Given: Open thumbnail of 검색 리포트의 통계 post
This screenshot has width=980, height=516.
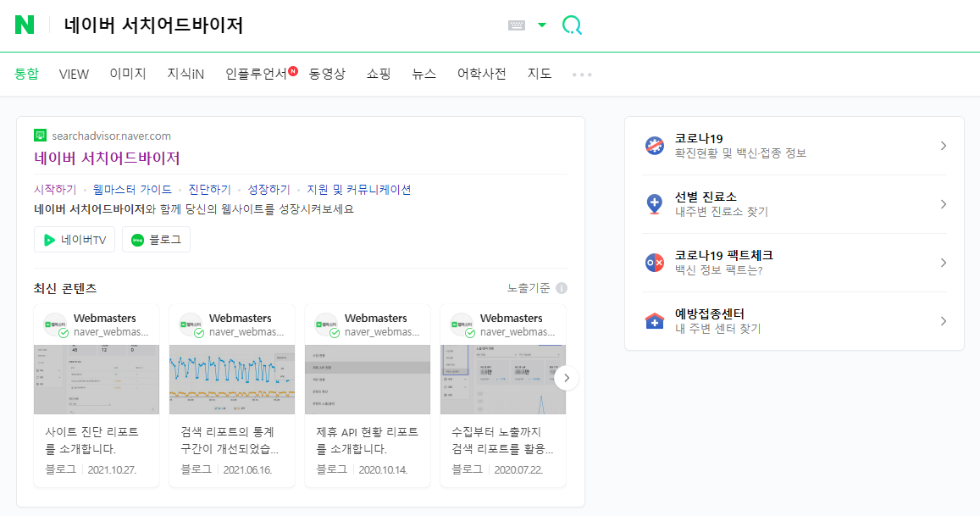Looking at the screenshot, I should click(x=232, y=380).
